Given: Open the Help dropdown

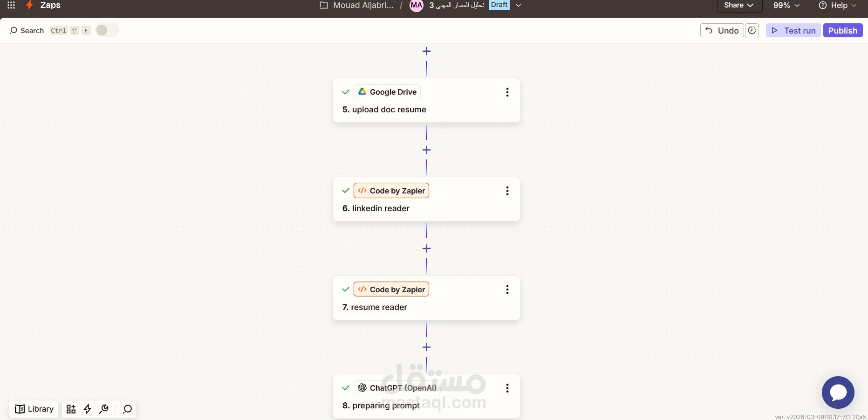Looking at the screenshot, I should pyautogui.click(x=837, y=6).
